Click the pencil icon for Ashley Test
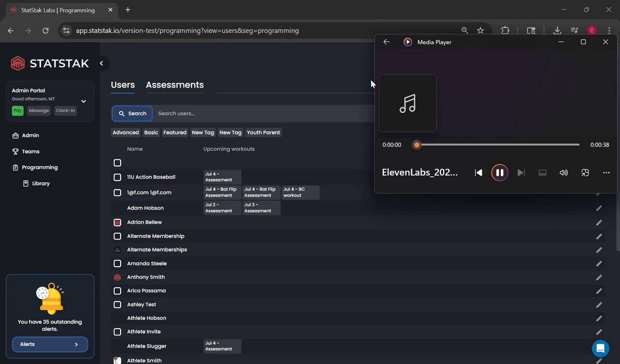 599,305
